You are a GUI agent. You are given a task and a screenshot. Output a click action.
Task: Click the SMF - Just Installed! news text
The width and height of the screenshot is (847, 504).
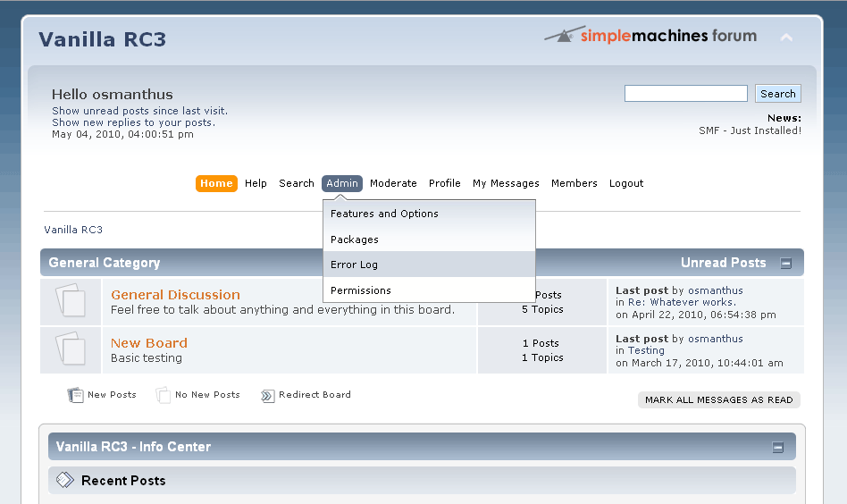coord(750,130)
